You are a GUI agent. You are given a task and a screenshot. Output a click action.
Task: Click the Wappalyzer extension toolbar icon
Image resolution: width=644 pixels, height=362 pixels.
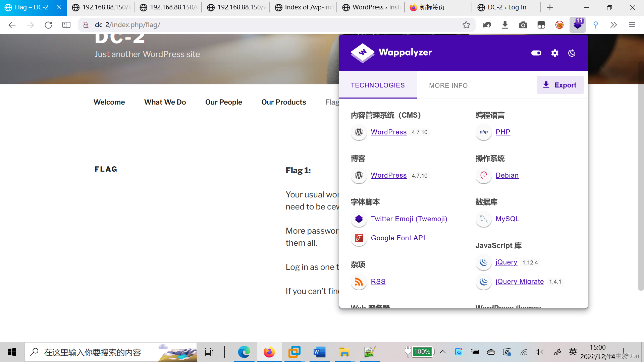pyautogui.click(x=578, y=25)
